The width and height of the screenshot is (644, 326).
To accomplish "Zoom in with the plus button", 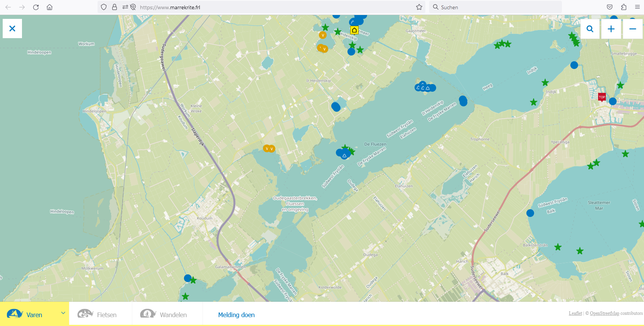I will point(611,29).
